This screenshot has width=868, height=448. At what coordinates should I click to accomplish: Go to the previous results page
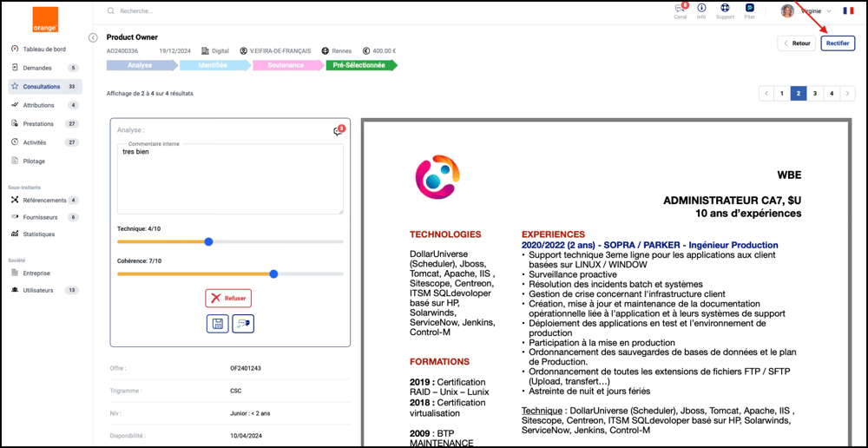pos(766,94)
